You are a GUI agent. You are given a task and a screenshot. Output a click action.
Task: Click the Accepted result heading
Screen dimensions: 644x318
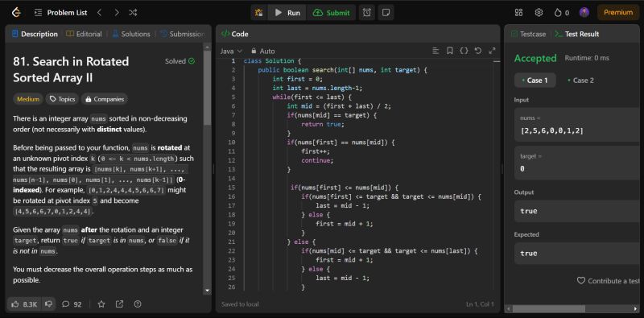point(535,58)
